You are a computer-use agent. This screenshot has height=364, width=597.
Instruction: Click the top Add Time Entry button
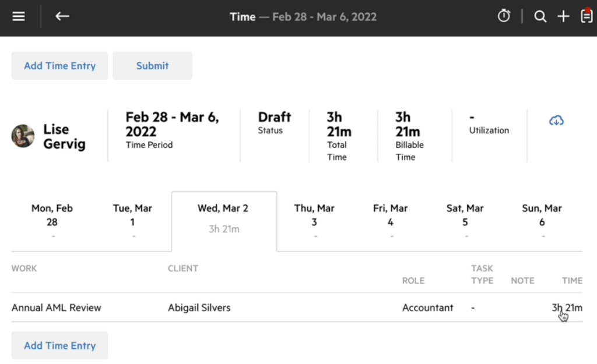point(60,66)
